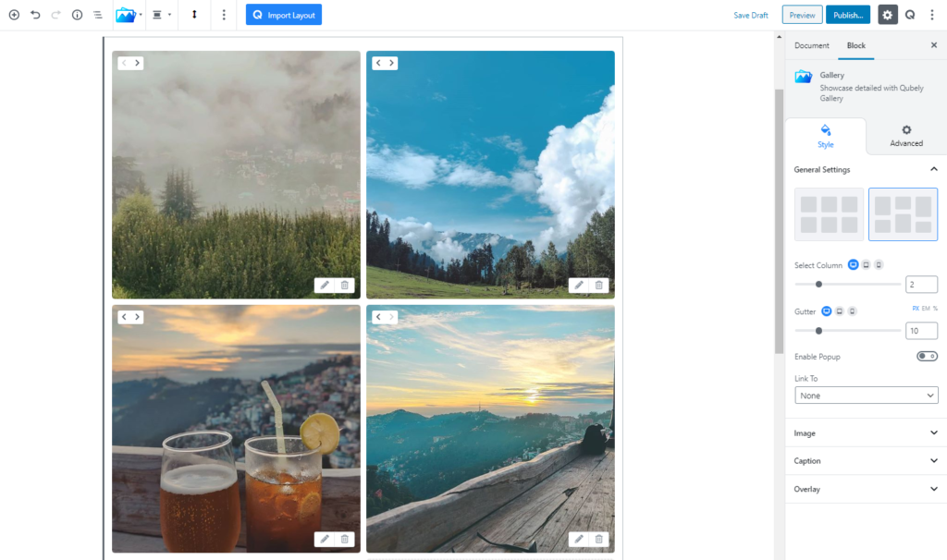Select the Style tab
The image size is (947, 560).
[826, 137]
